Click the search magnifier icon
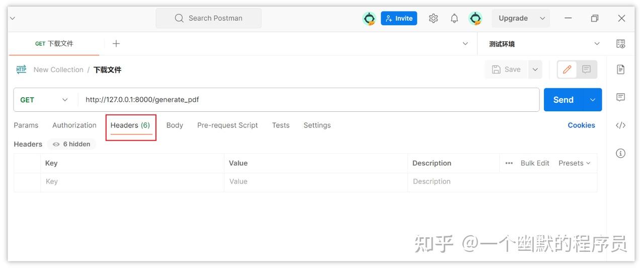Viewport: 644px width, 269px height. click(179, 18)
